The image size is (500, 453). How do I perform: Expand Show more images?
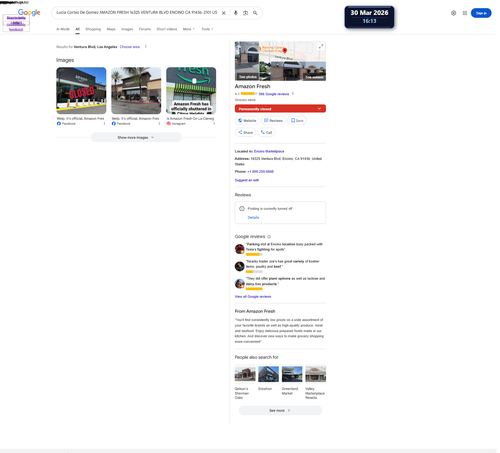[136, 137]
